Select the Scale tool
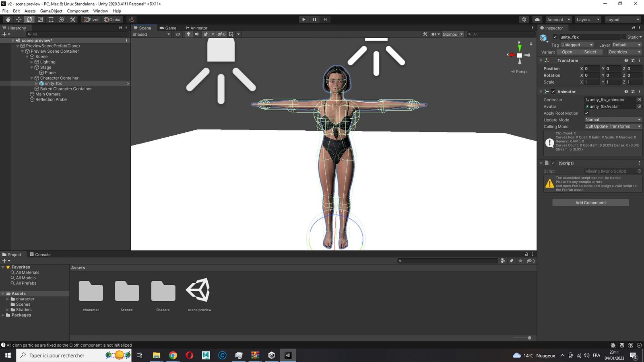Viewport: 644px width, 362px height. [x=40, y=19]
